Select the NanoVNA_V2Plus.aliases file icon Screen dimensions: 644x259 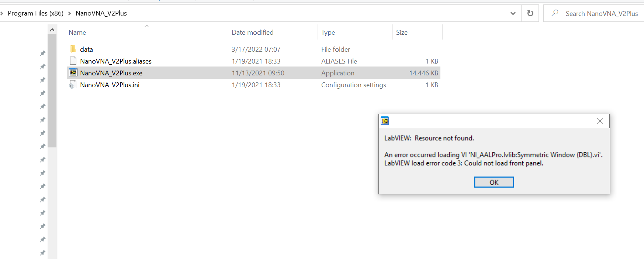73,61
